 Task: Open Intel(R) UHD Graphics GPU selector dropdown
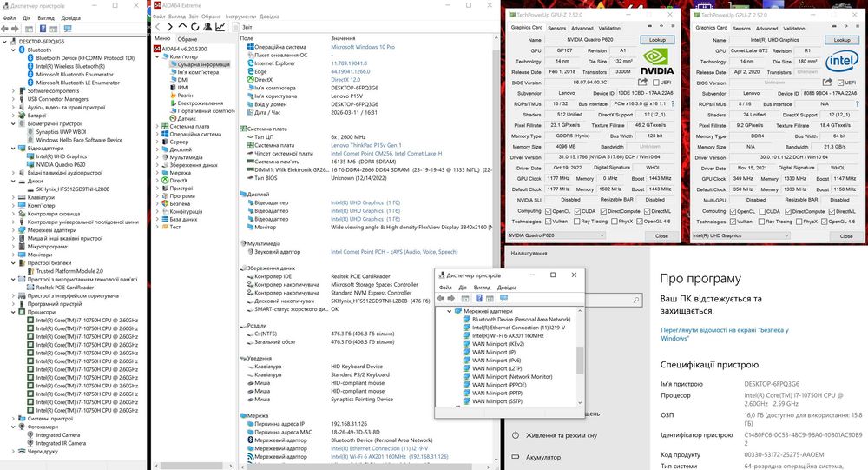click(x=740, y=235)
